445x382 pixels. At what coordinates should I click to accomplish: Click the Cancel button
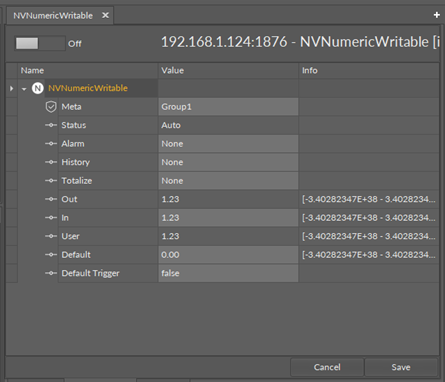327,367
